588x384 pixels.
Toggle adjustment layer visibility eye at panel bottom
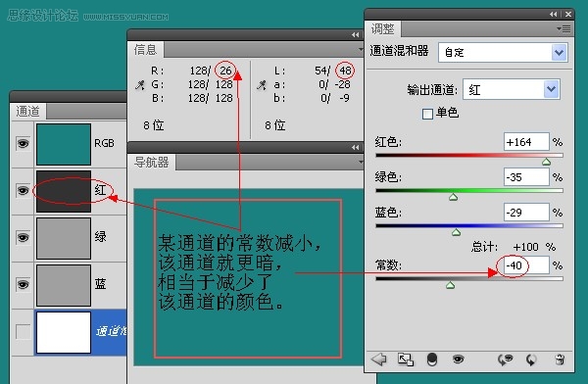pyautogui.click(x=458, y=360)
